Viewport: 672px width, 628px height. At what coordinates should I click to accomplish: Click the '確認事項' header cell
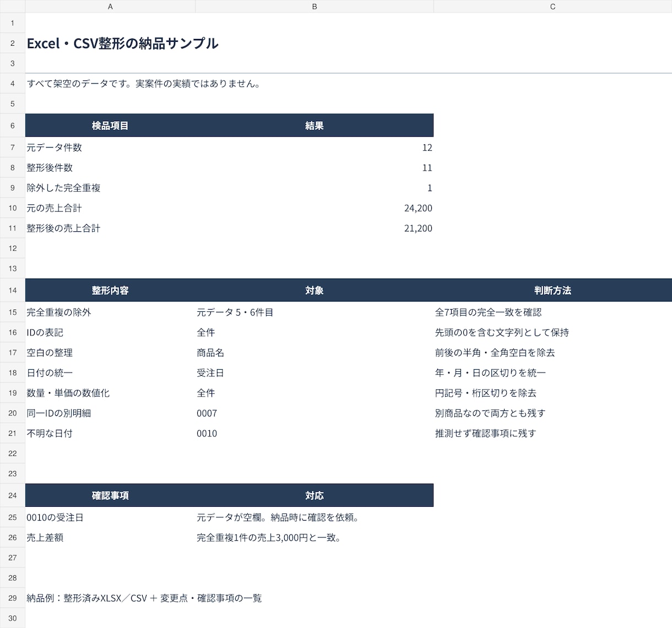click(110, 495)
